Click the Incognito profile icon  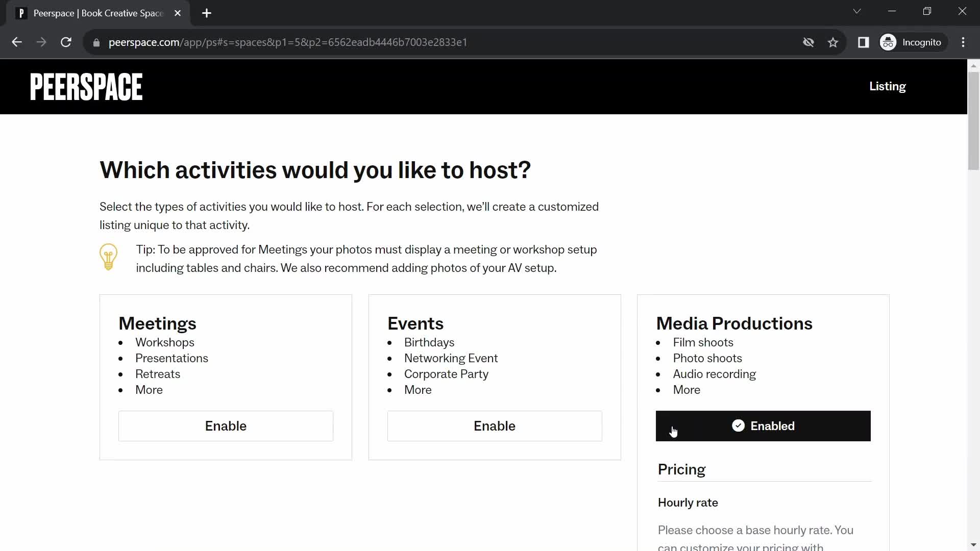point(889,42)
